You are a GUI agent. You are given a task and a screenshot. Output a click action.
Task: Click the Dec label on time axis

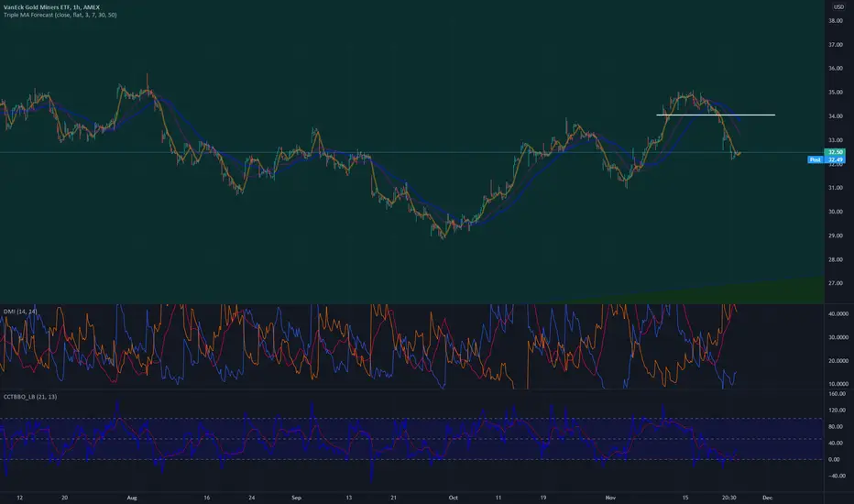[x=767, y=498]
